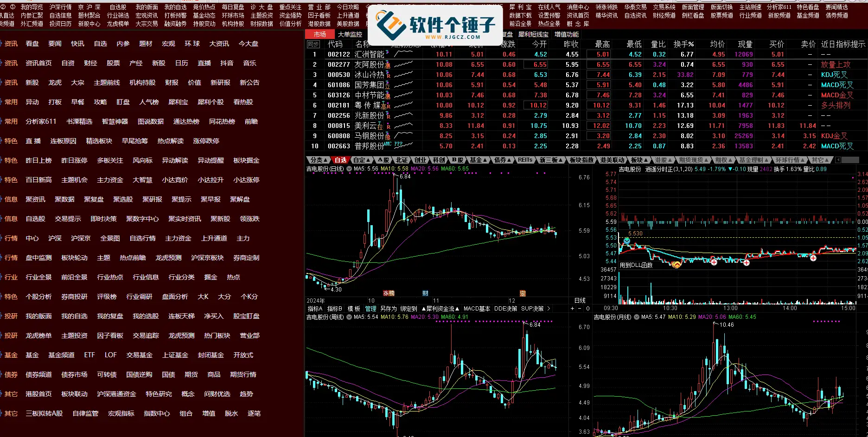868x437 pixels.
Task: Click 另存为 in indicator bar
Action: click(388, 309)
